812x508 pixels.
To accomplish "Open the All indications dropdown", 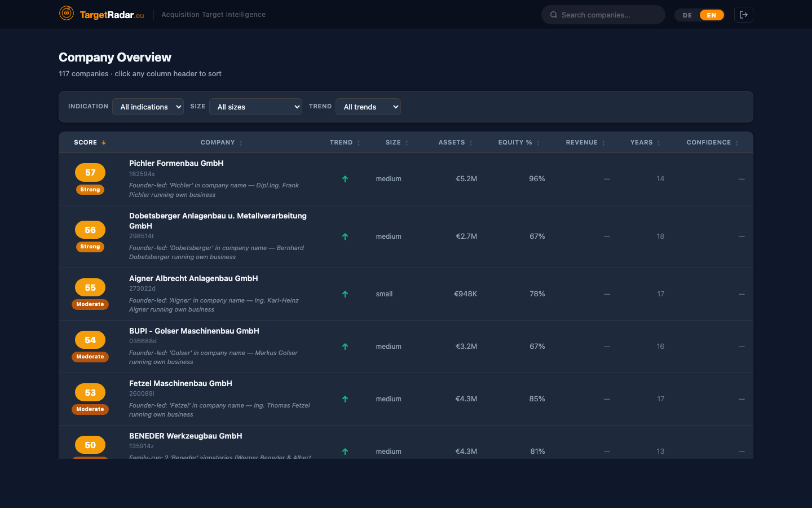I will point(148,107).
